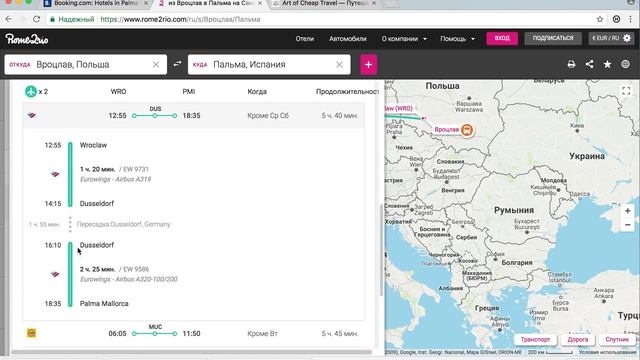Open settings gear beside EUR / RU
The width and height of the screenshot is (640, 360).
click(627, 38)
